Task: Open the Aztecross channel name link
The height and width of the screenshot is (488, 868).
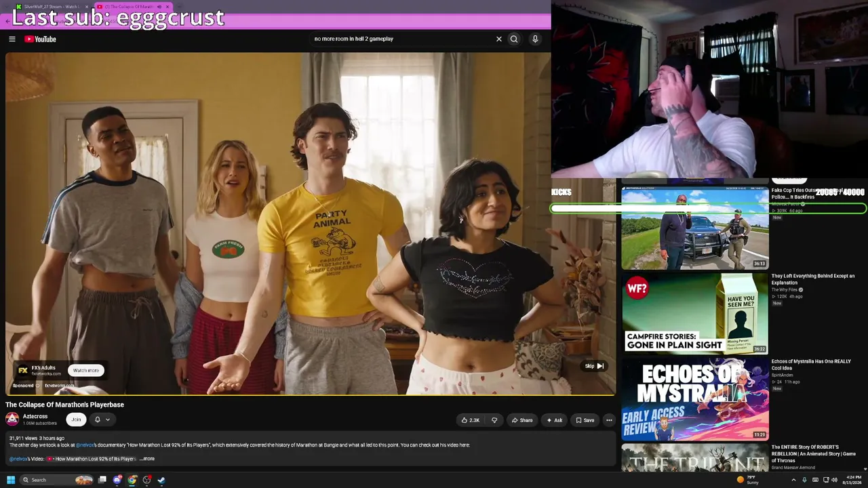Action: pos(35,416)
